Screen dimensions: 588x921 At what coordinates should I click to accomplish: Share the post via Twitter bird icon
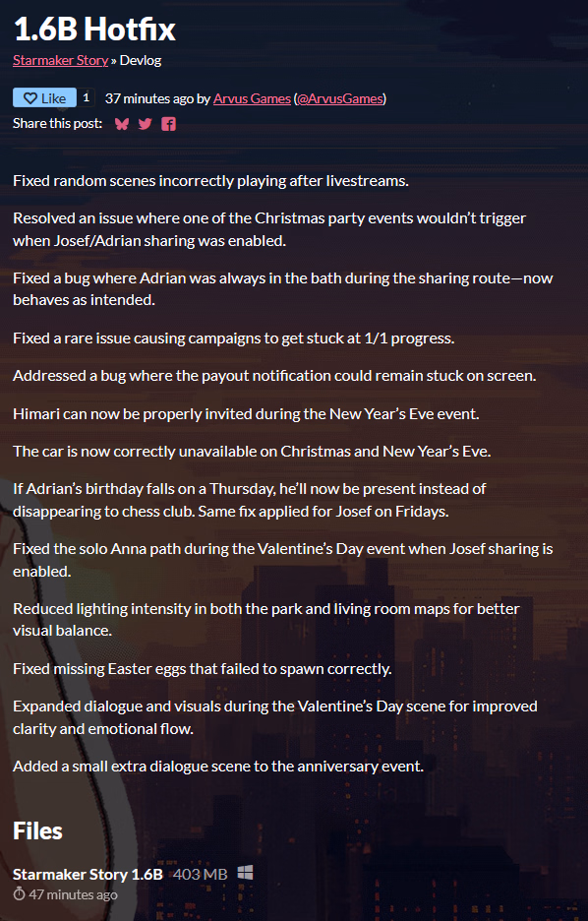(x=145, y=124)
